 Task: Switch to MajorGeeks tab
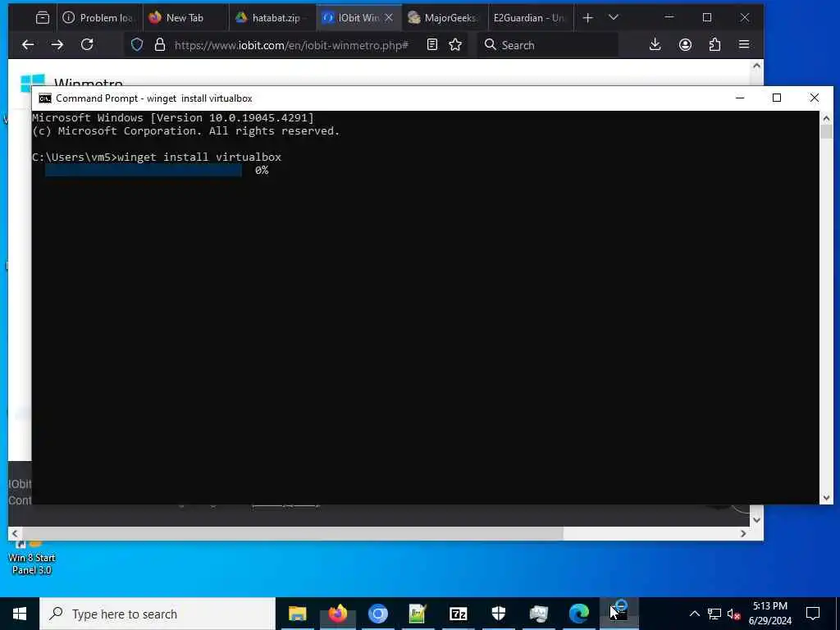click(x=445, y=18)
